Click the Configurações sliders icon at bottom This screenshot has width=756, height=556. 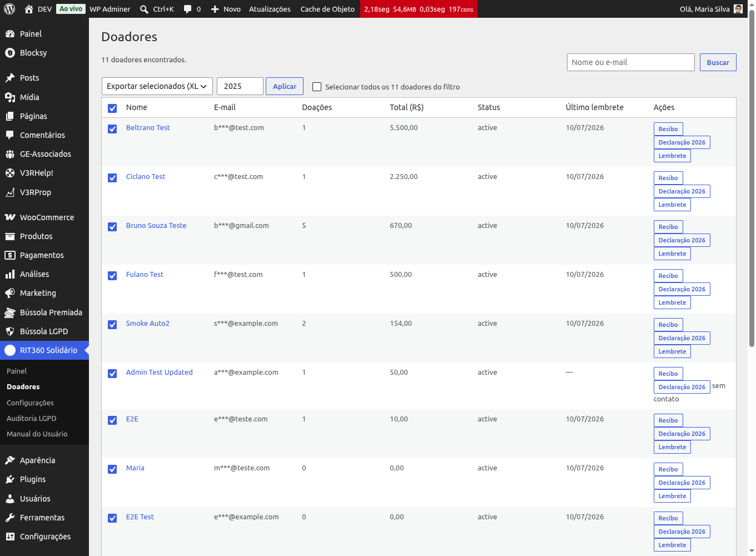tap(10, 537)
